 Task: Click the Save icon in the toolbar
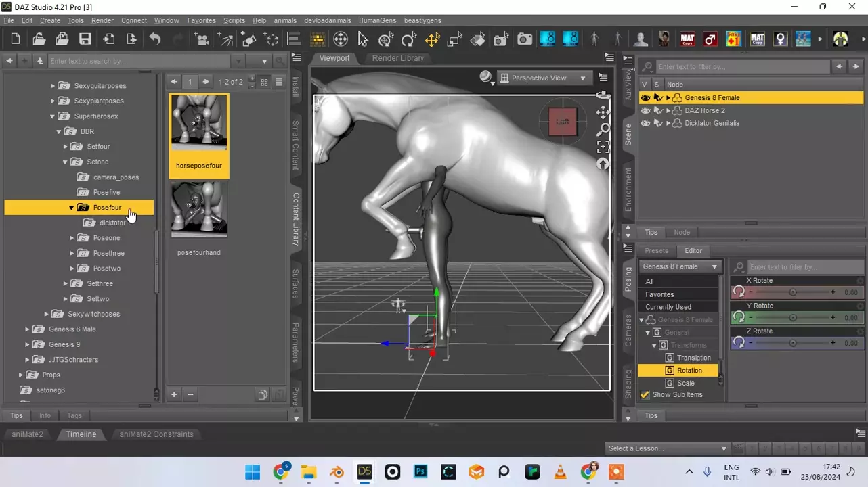(x=85, y=39)
